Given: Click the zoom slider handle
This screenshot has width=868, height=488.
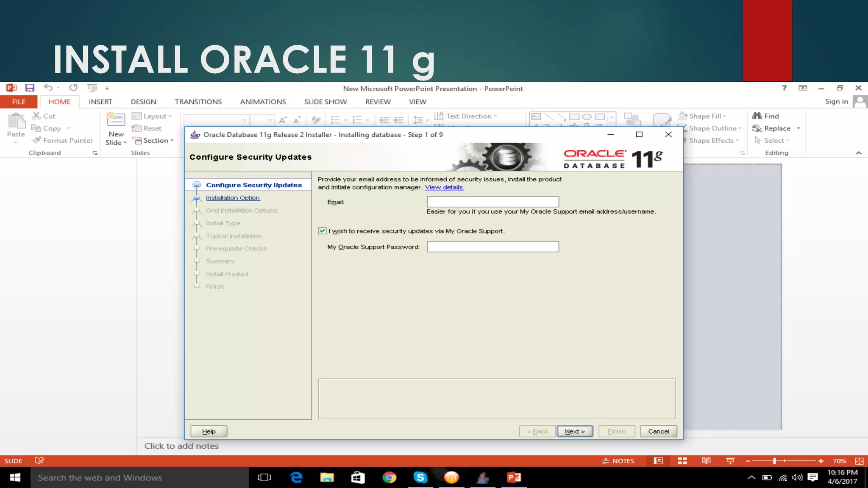Looking at the screenshot, I should pos(774,461).
